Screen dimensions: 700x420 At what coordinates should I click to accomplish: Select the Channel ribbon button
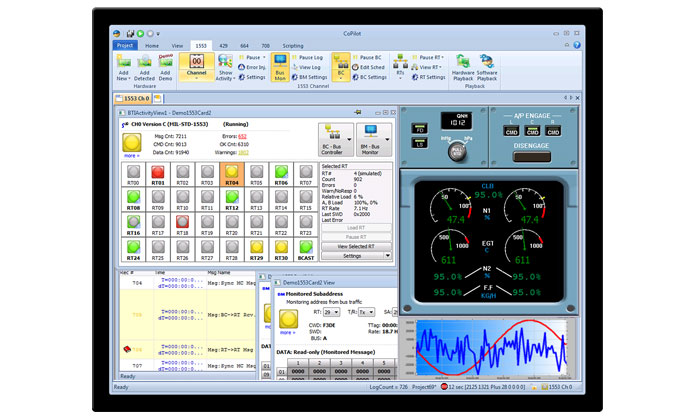click(x=196, y=67)
